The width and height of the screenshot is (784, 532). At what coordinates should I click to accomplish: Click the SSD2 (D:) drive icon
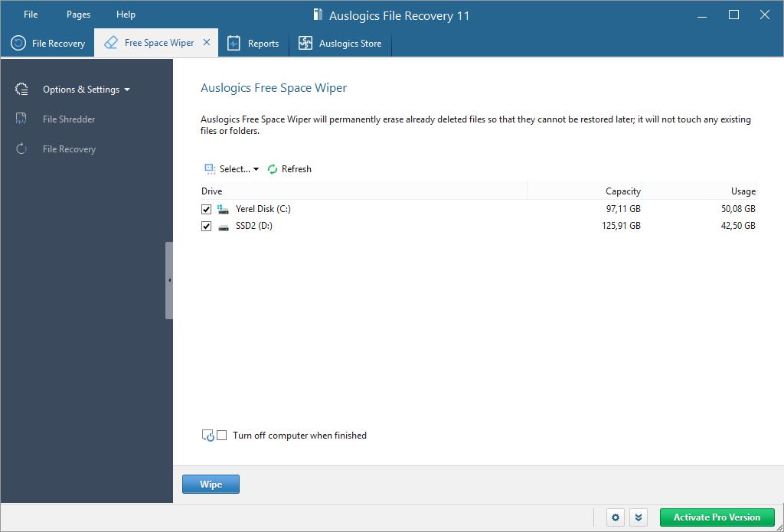coord(224,227)
